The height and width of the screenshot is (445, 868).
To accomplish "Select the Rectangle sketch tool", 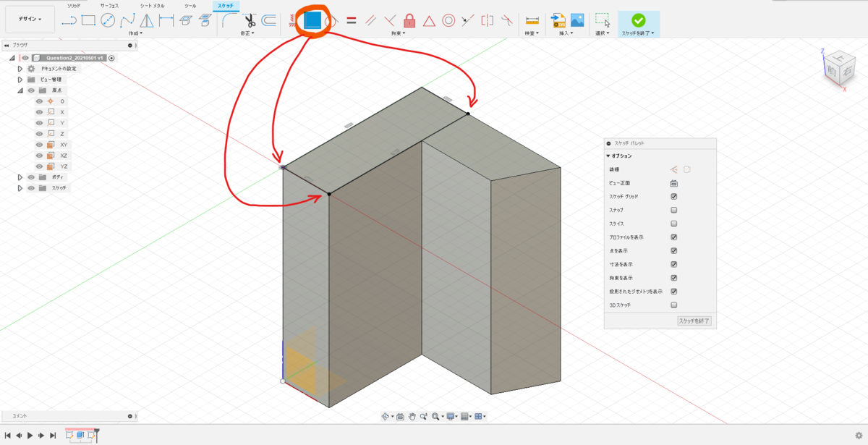I will [89, 20].
